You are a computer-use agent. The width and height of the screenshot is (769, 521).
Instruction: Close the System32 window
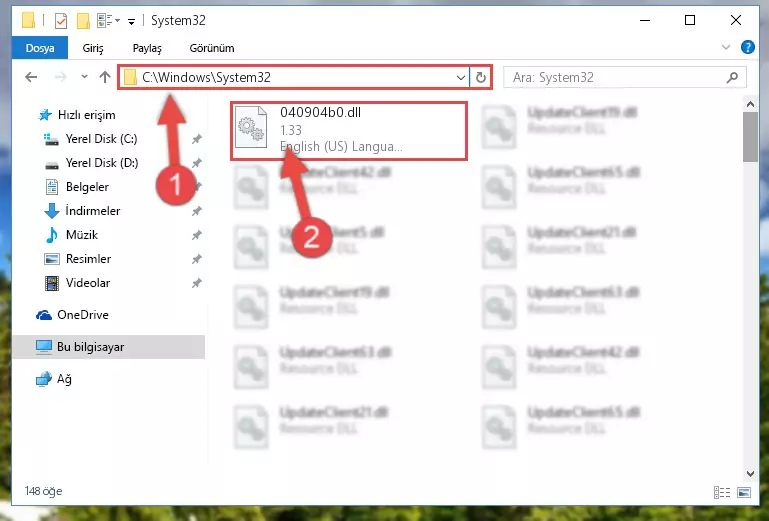click(735, 21)
